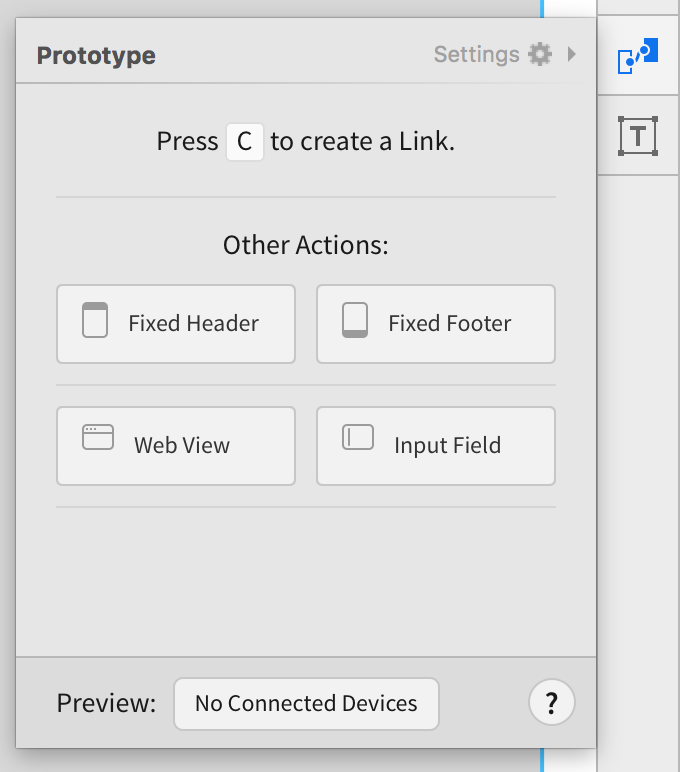Add a Fixed Header action
680x772 pixels.
click(x=176, y=324)
